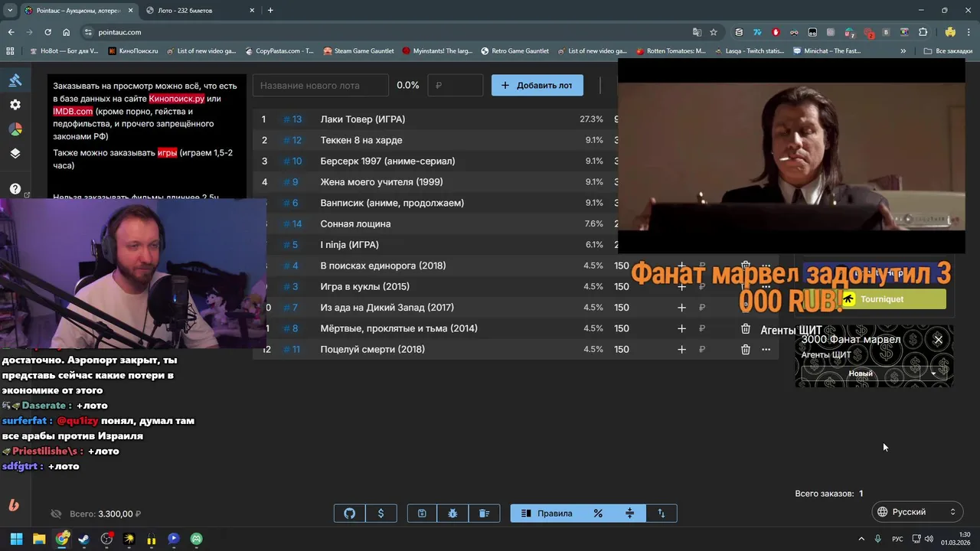Bookmark this page with star icon
Viewport: 980px width, 551px height.
pos(714,32)
